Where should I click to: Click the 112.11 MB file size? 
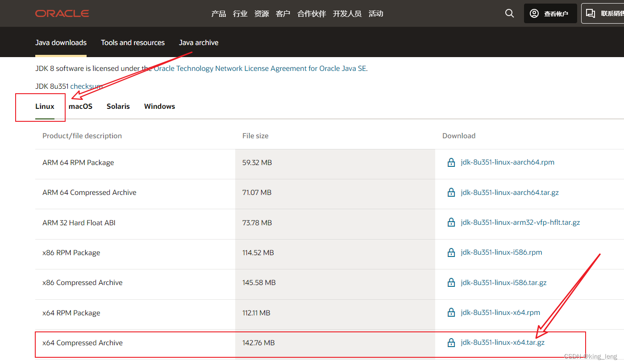click(x=256, y=313)
